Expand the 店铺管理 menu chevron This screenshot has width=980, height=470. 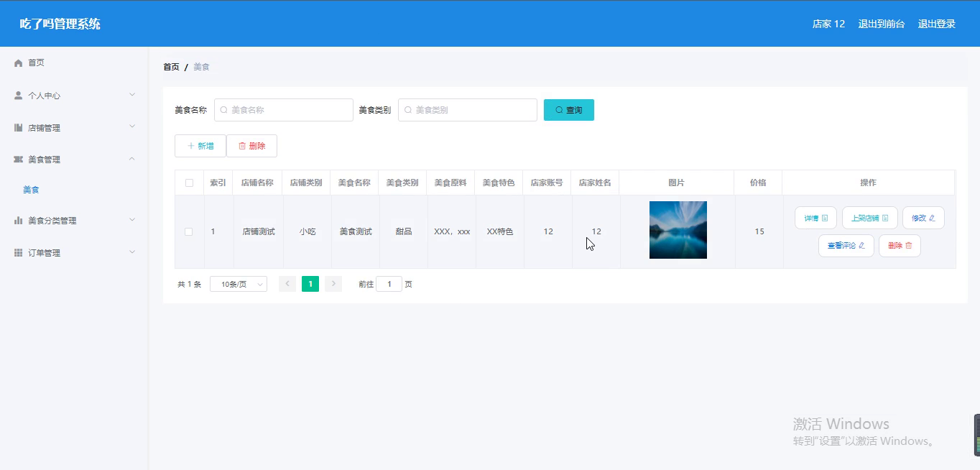[132, 126]
